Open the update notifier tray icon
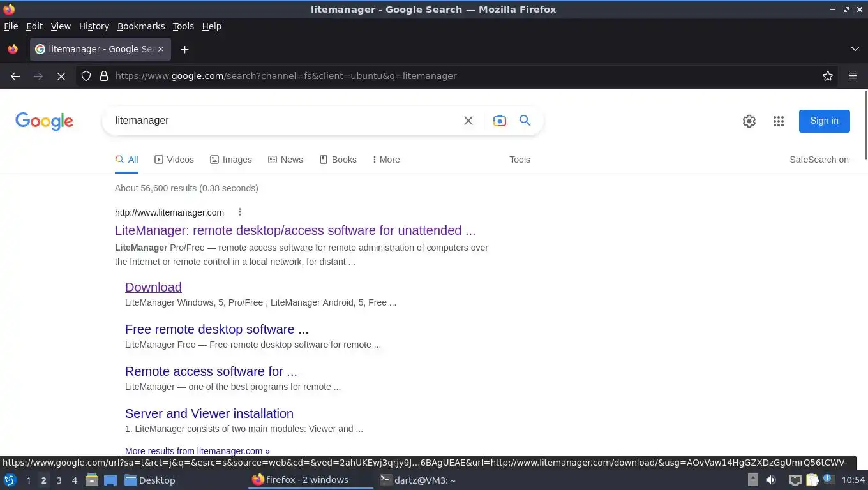Image resolution: width=868 pixels, height=490 pixels. click(828, 479)
